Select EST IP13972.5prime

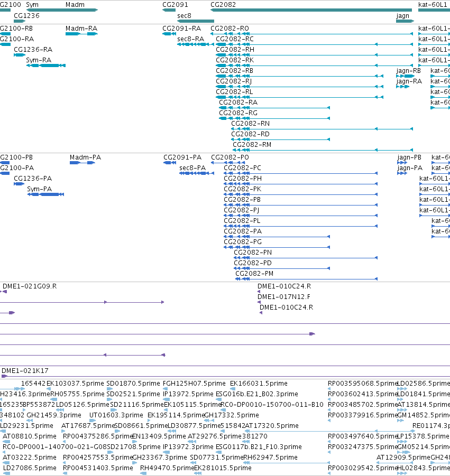tap(188, 394)
